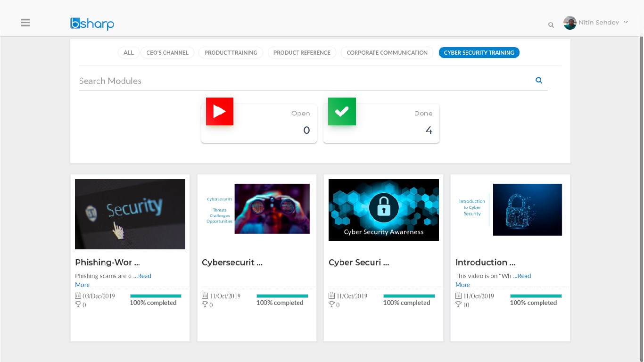
Task: Click the trophy icon on Introduction card
Action: coord(459,304)
